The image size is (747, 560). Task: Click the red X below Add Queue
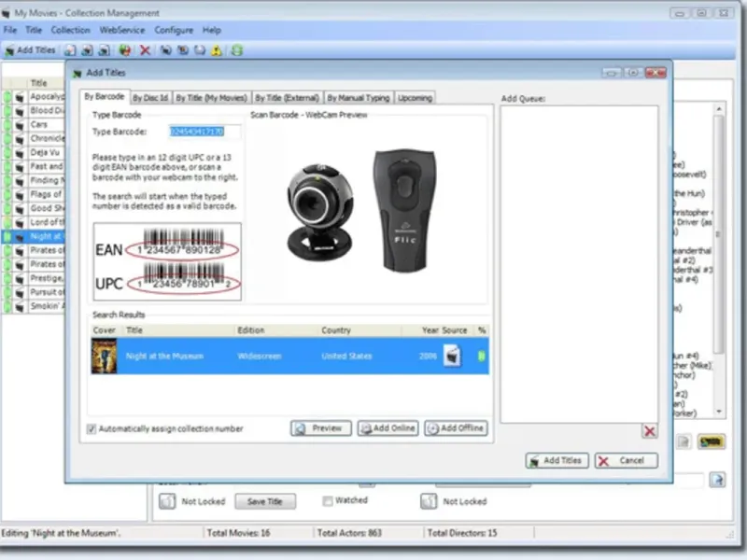pyautogui.click(x=649, y=431)
